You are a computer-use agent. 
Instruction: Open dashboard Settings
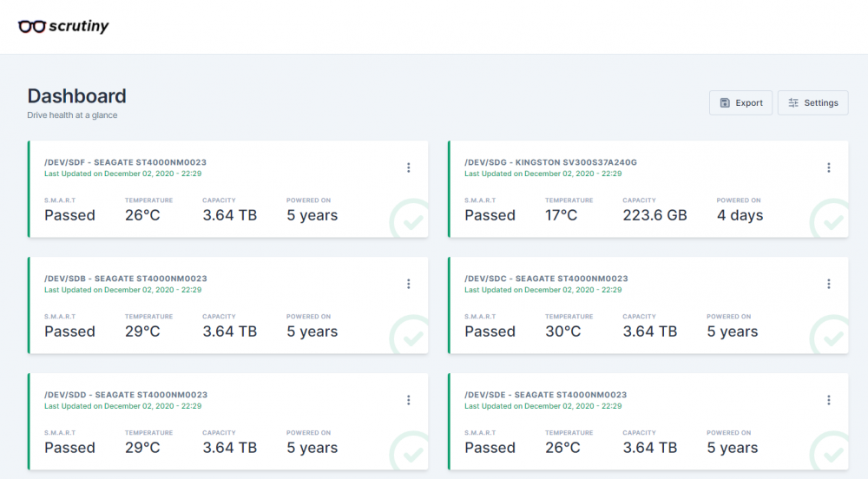pyautogui.click(x=812, y=103)
